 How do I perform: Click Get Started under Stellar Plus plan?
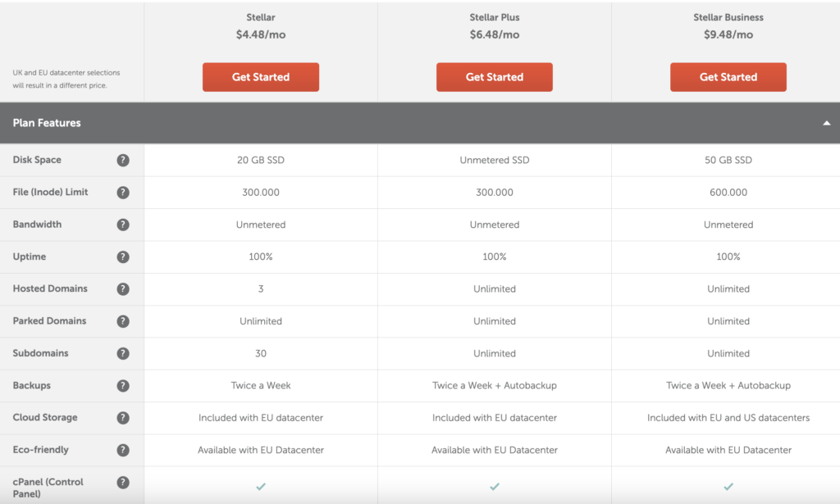tap(494, 77)
